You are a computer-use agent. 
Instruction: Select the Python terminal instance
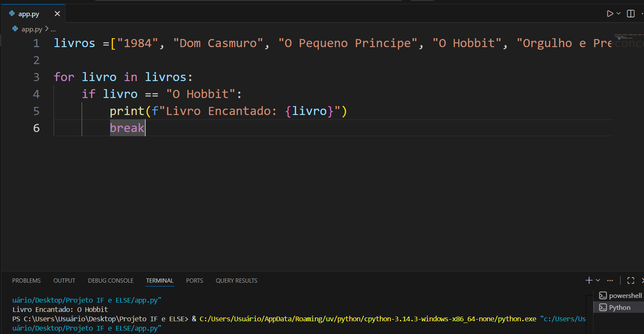(619, 307)
